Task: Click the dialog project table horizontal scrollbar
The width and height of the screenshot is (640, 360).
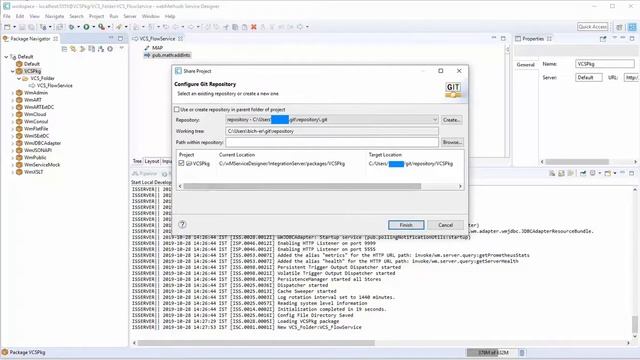Action: [x=302, y=186]
